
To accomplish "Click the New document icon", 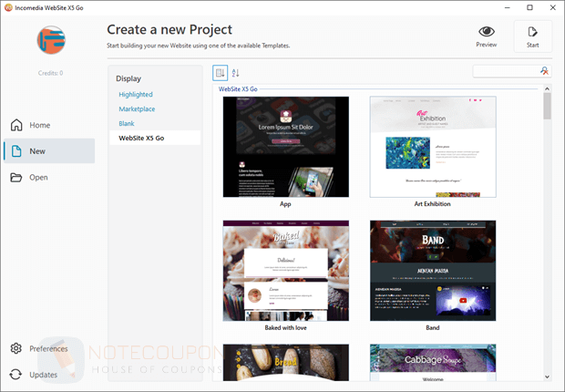I will point(16,151).
